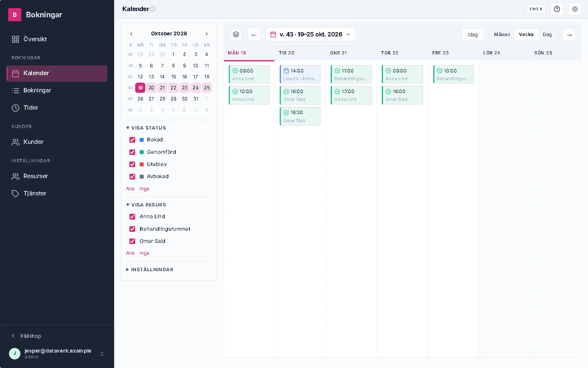This screenshot has height=368, width=588.
Task: Go to next week with right arrow
Action: (569, 35)
